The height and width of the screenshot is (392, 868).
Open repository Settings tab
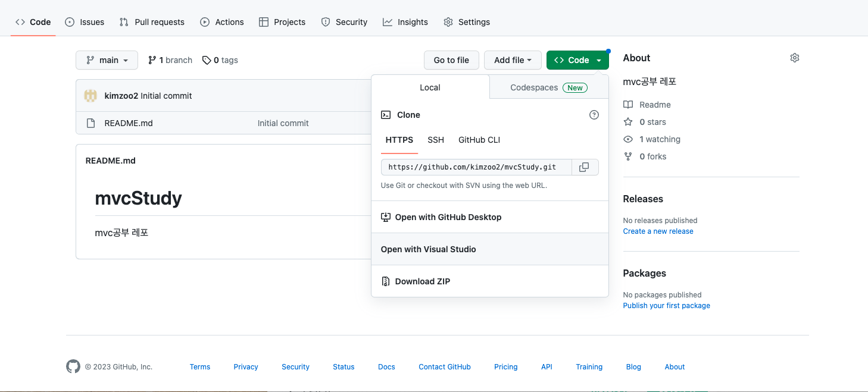pyautogui.click(x=467, y=22)
